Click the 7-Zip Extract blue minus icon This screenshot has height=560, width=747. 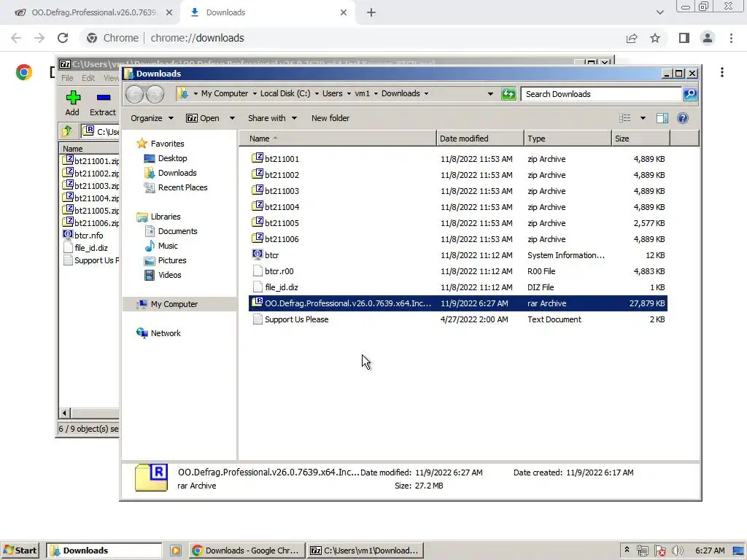click(x=104, y=98)
